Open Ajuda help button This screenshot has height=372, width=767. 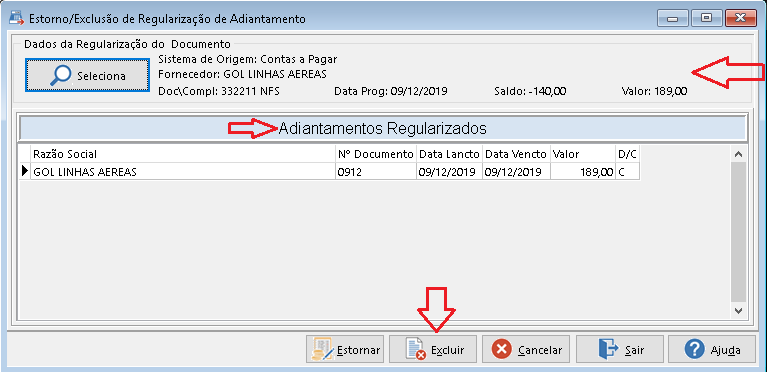tap(712, 349)
